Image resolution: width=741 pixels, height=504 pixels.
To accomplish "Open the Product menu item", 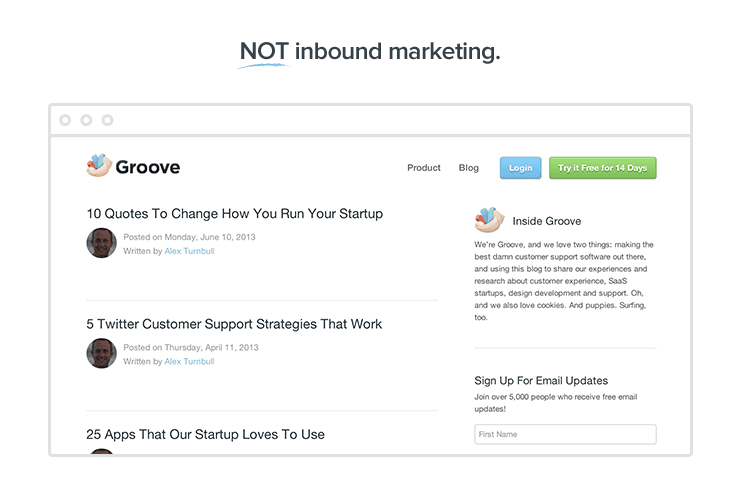I will (423, 168).
